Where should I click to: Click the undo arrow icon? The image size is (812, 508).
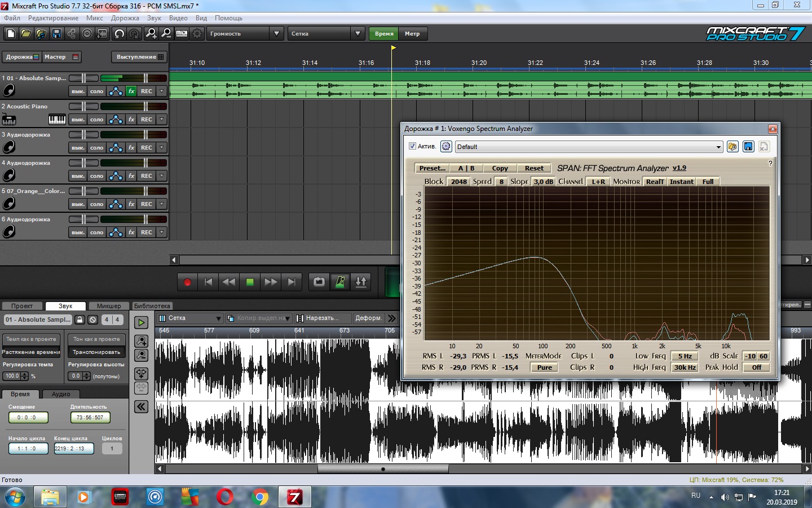click(x=119, y=34)
